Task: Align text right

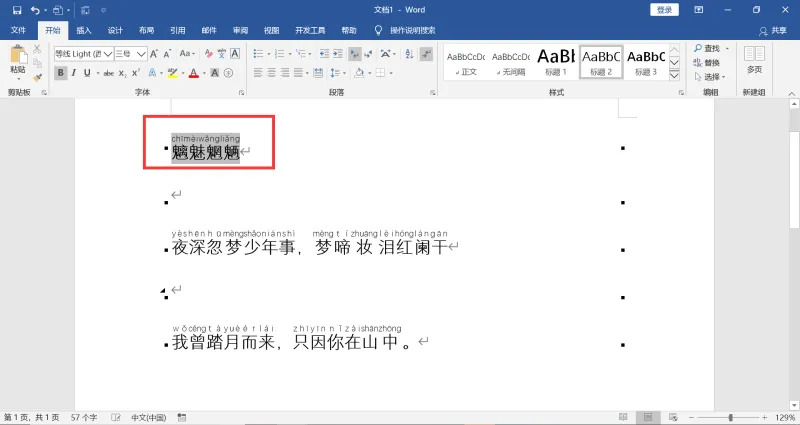Action: (x=285, y=73)
